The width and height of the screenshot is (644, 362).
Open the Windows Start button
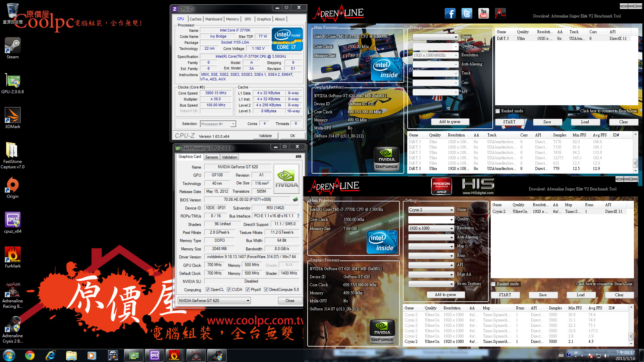[9, 355]
